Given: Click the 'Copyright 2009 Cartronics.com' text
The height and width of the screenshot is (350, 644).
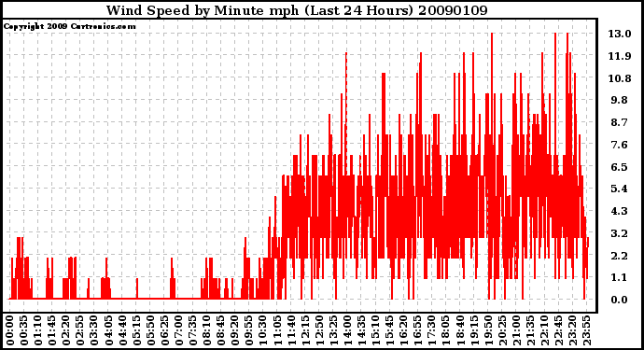Looking at the screenshot, I should [x=69, y=26].
